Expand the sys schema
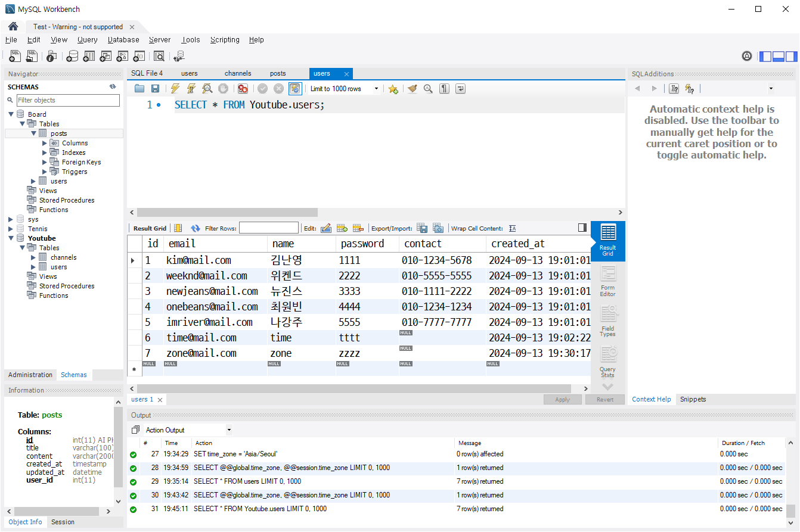Image resolution: width=800 pixels, height=532 pixels. click(x=11, y=219)
